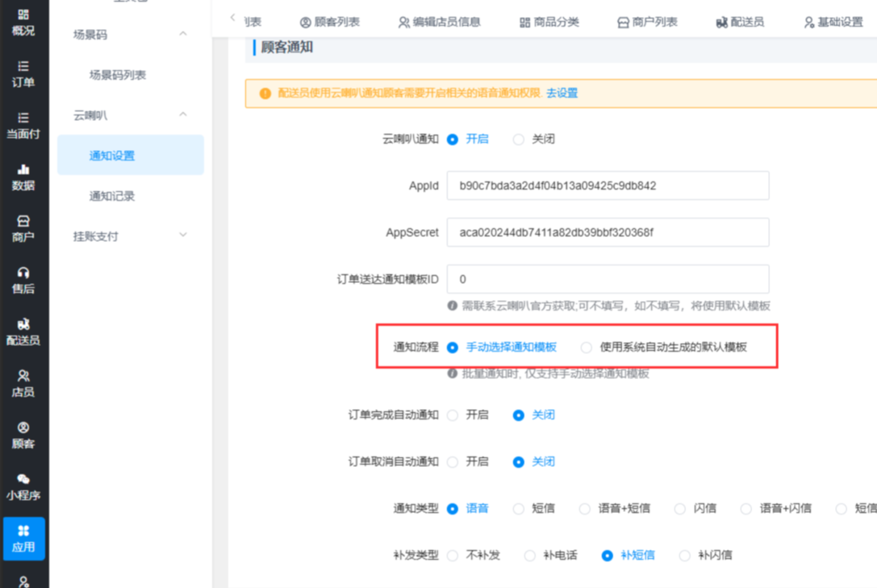Open the 应用 apps sidebar icon
Viewport: 877px width, 588px height.
[23, 539]
